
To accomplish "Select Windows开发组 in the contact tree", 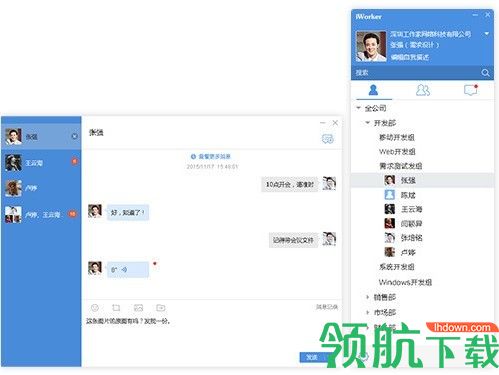I will [405, 282].
